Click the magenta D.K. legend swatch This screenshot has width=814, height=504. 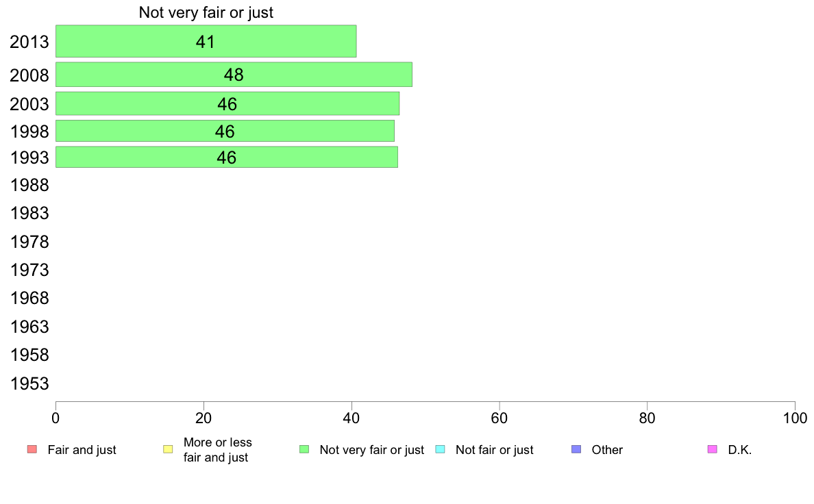713,449
